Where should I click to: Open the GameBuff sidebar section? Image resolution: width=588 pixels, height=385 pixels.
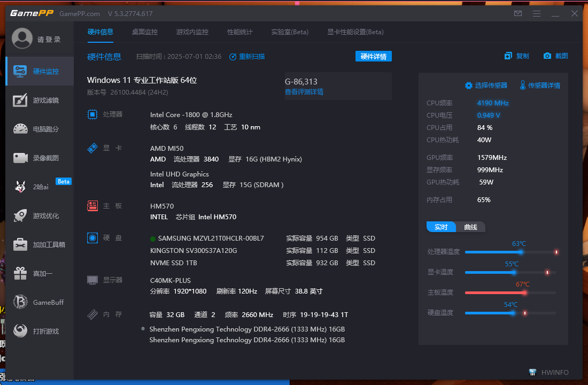coord(40,303)
